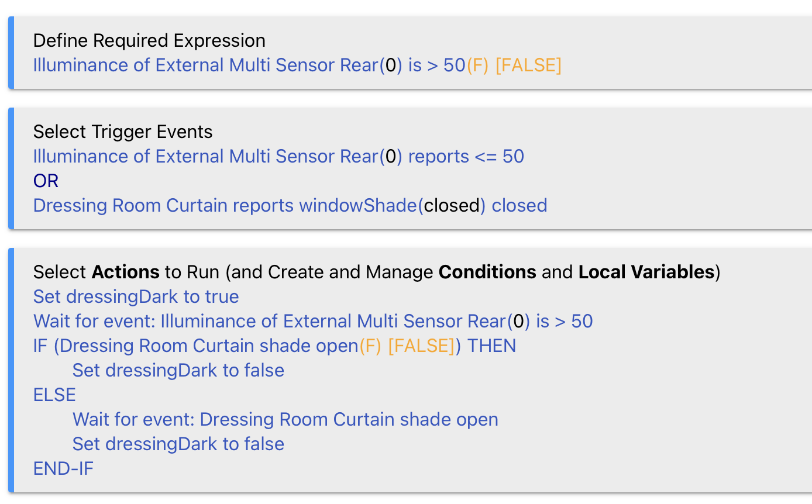
Task: Click the [FALSE] status of required expression
Action: tap(528, 65)
